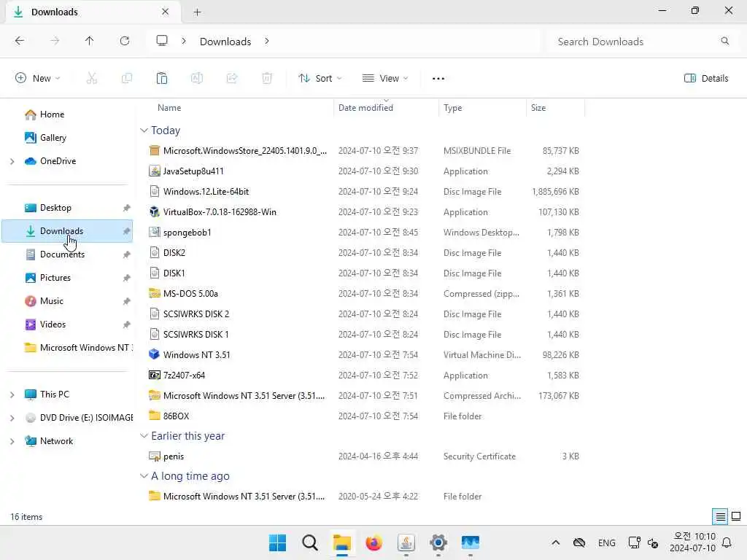Click the Windows NT 3.51 virtual disk icon
The width and height of the screenshot is (747, 560).
[155, 355]
